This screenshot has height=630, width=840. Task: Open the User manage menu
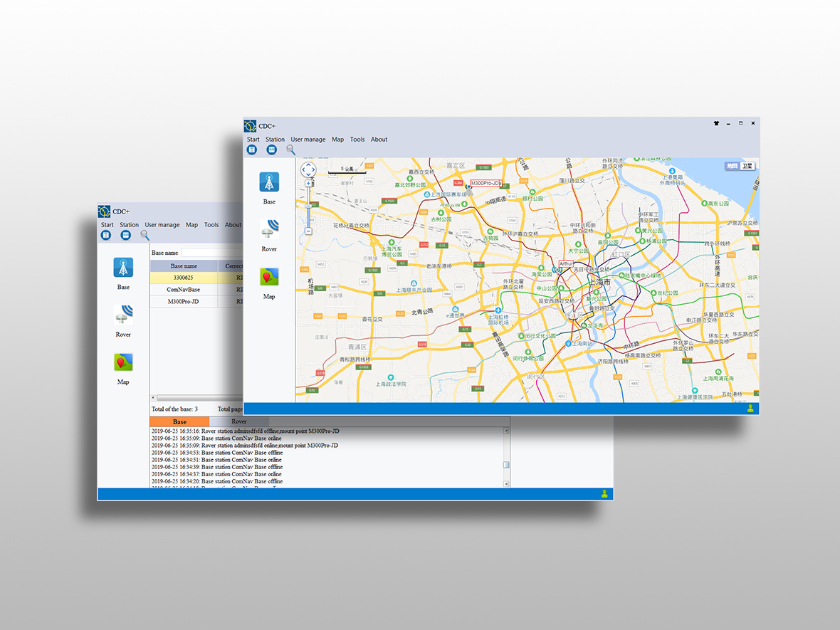(308, 140)
